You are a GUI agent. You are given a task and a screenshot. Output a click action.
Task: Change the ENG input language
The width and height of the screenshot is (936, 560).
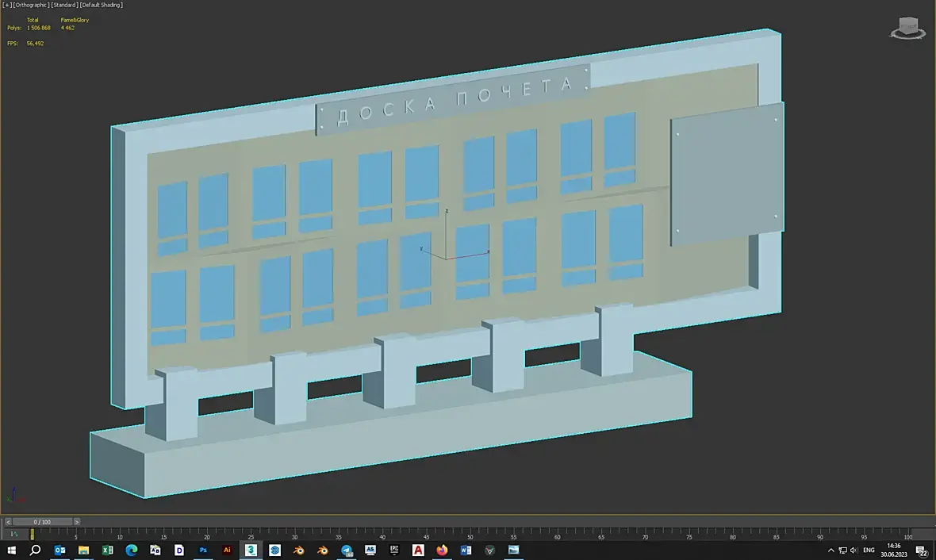pyautogui.click(x=869, y=550)
